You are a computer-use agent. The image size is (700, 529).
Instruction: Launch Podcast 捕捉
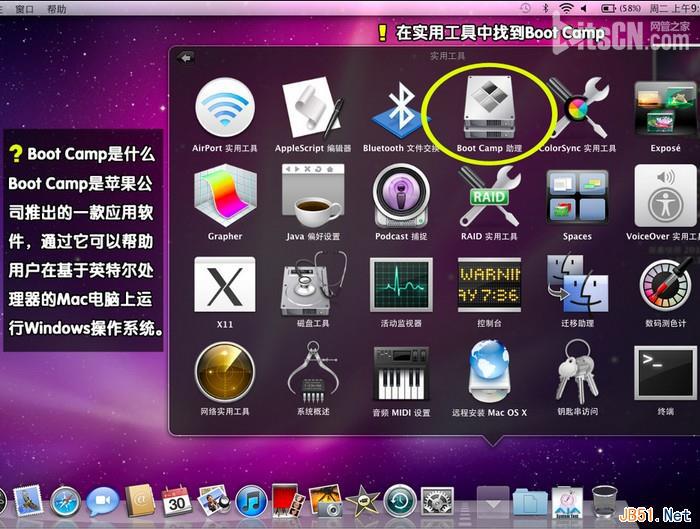400,196
